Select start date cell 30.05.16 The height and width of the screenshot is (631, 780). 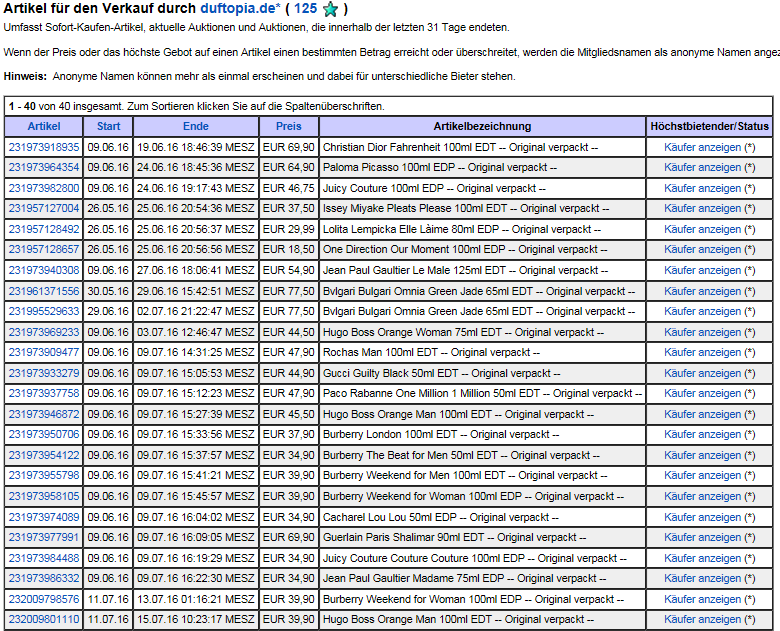pyautogui.click(x=108, y=291)
